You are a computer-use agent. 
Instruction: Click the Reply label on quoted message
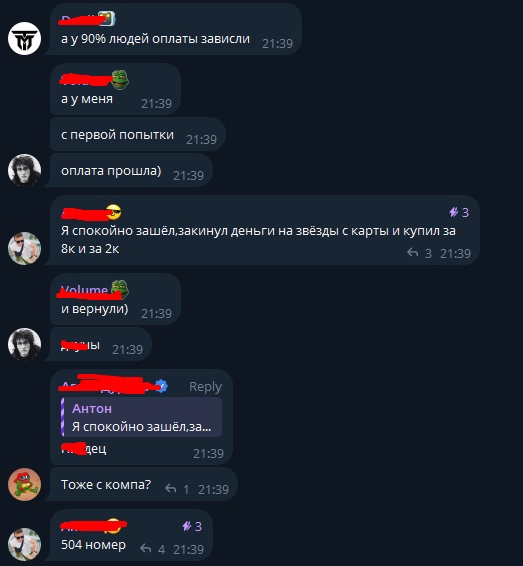point(205,387)
